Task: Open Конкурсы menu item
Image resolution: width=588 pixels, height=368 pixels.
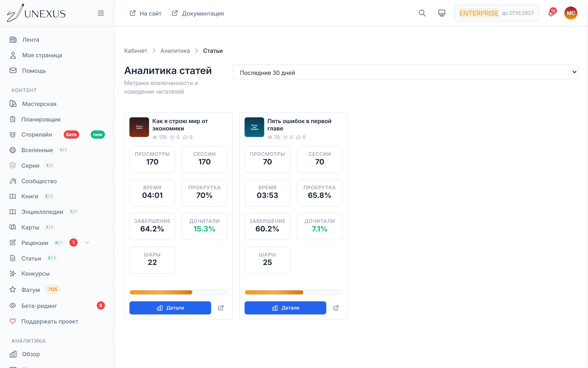Action: pyautogui.click(x=35, y=274)
